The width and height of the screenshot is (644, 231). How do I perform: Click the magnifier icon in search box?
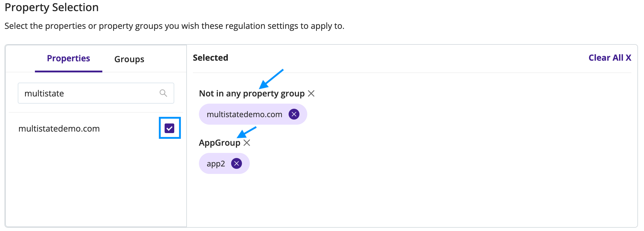[163, 93]
